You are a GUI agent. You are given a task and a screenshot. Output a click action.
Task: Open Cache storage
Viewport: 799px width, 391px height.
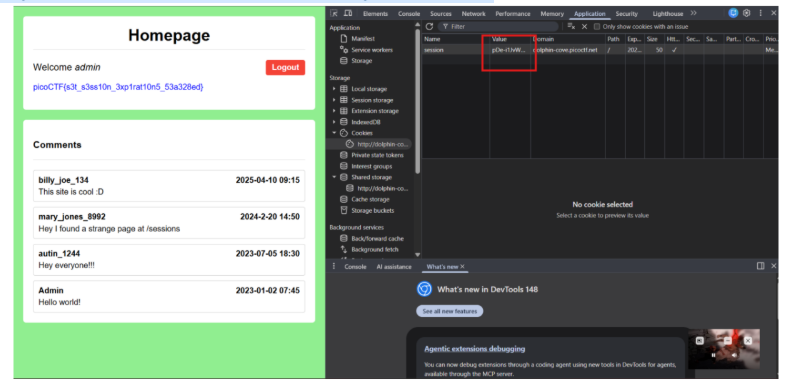370,199
